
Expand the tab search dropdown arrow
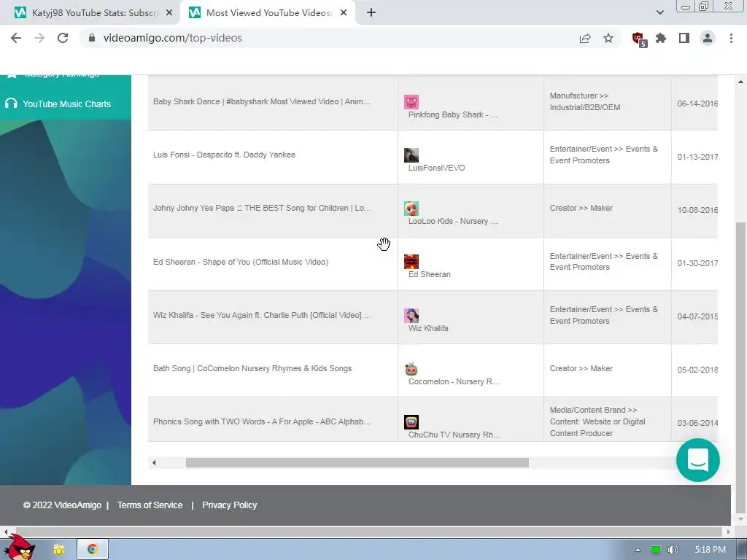659,12
